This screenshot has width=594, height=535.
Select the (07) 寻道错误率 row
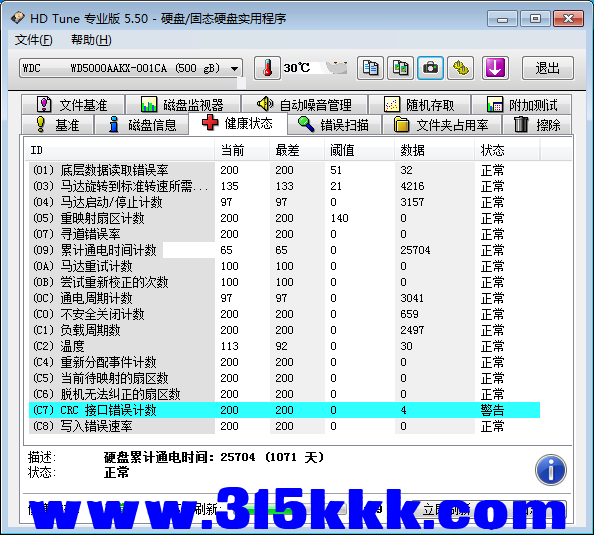[284, 234]
